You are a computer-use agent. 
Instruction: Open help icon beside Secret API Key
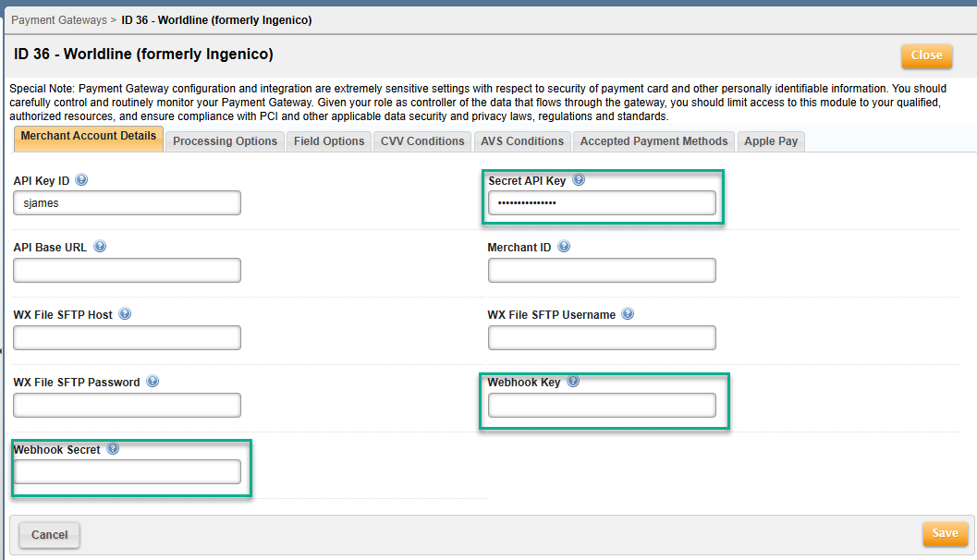(579, 180)
